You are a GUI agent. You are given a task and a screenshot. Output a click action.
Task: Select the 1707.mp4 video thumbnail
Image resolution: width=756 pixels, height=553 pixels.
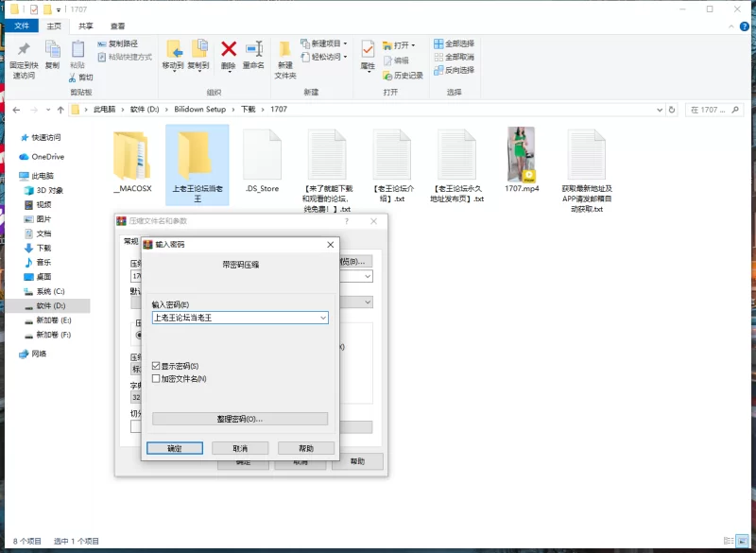(521, 154)
